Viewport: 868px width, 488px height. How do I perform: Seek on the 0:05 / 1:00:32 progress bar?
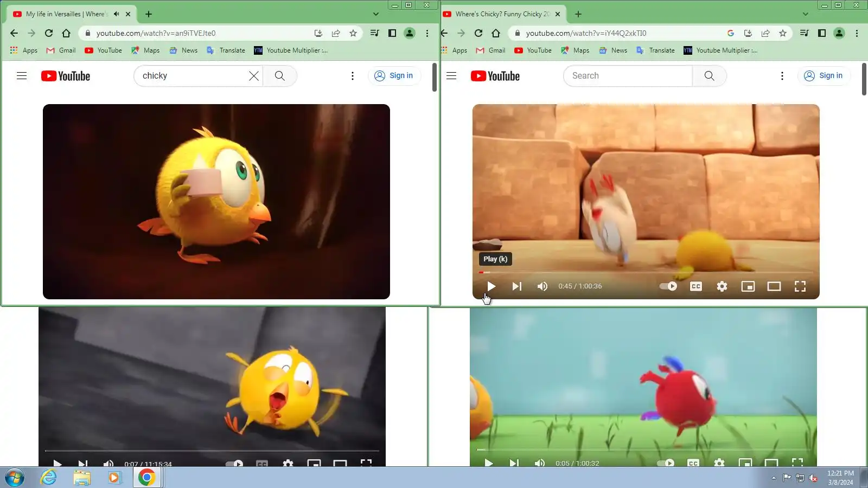tap(643, 450)
